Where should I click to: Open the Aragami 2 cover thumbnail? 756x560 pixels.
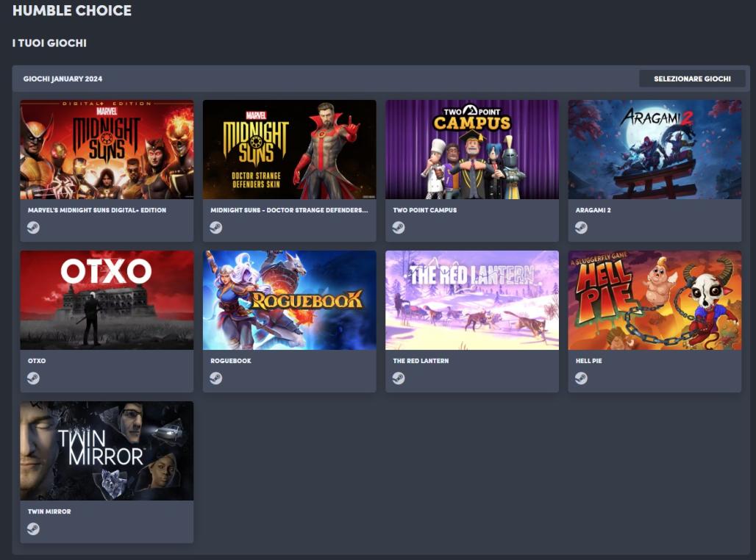point(655,149)
